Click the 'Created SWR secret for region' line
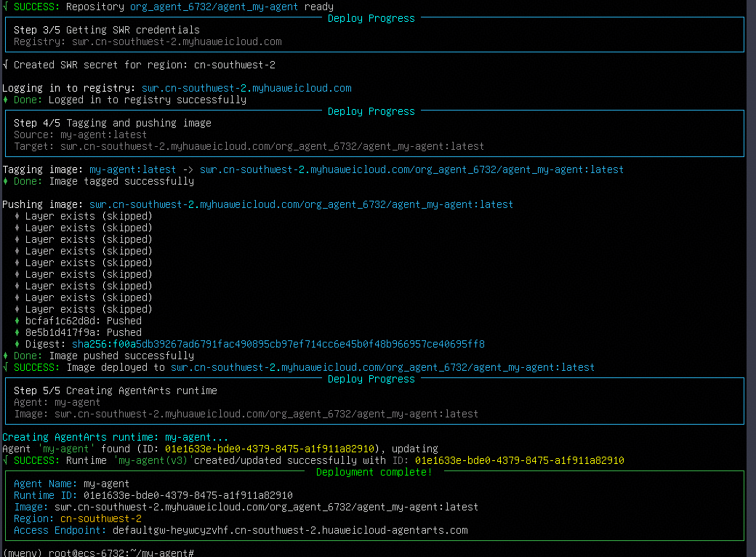The height and width of the screenshot is (557, 756). coord(139,65)
